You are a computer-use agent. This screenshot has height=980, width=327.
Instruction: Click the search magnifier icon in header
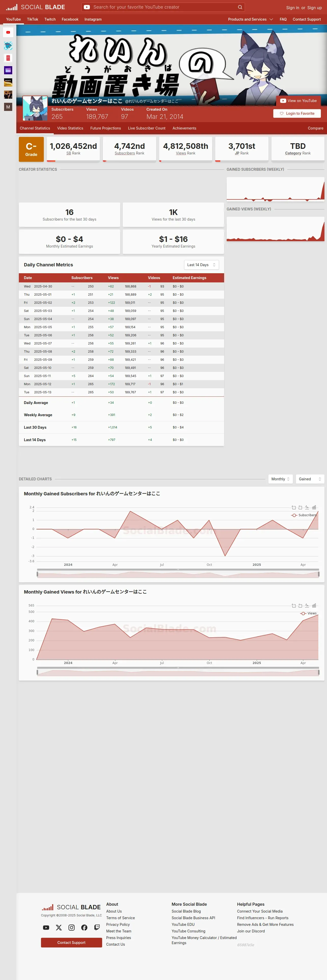click(240, 7)
